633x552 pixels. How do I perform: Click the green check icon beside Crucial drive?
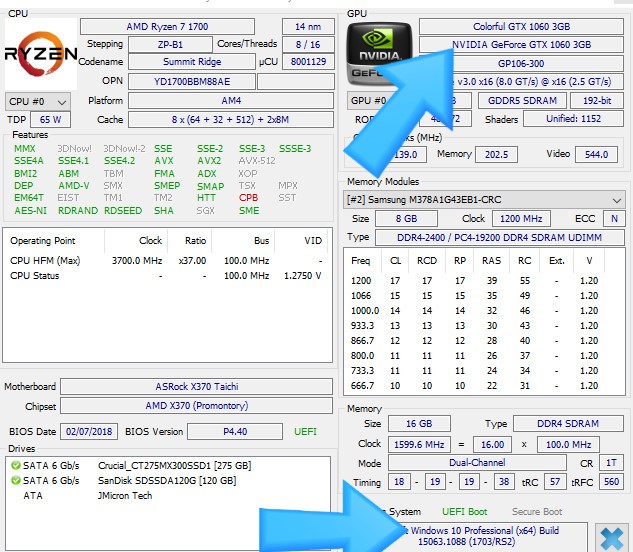tap(16, 466)
